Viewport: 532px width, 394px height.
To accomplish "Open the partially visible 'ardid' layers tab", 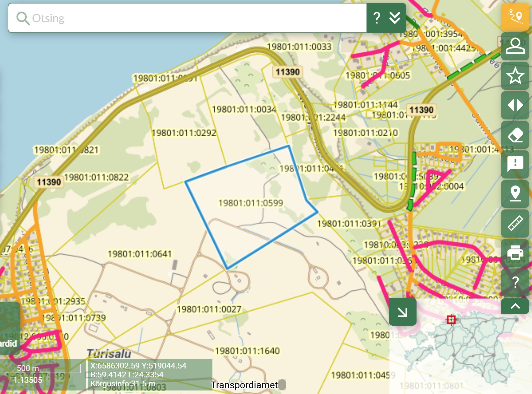I will click(x=10, y=328).
